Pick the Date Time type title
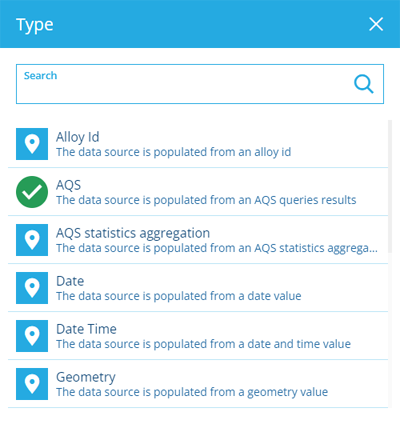 pos(86,329)
